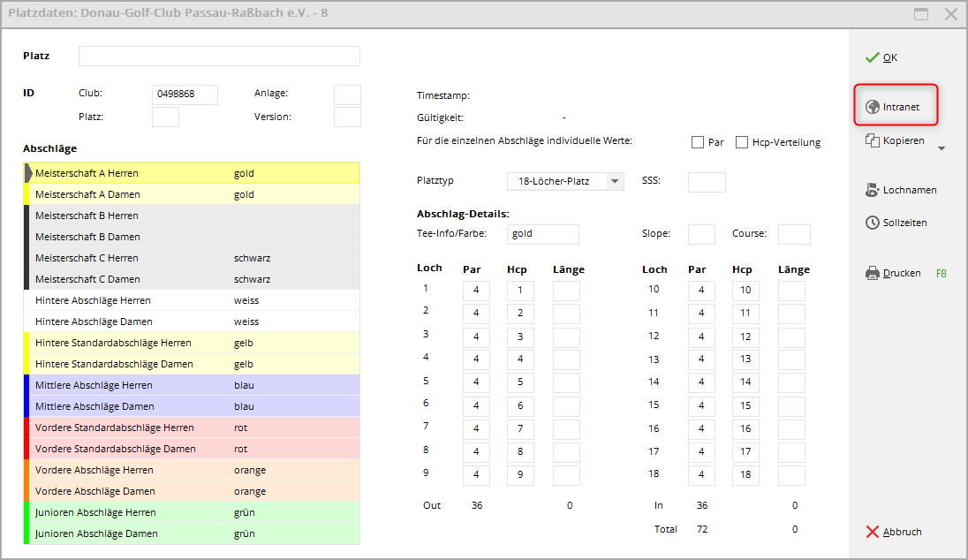Click the Kopieren copy icon
The height and width of the screenshot is (560, 968).
pyautogui.click(x=873, y=140)
